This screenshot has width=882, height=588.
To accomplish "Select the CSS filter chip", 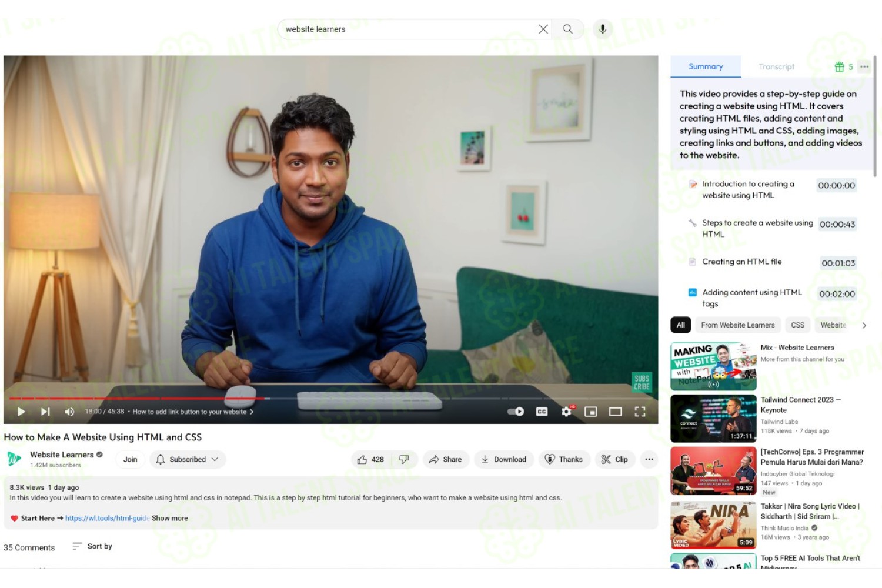I will [x=798, y=325].
